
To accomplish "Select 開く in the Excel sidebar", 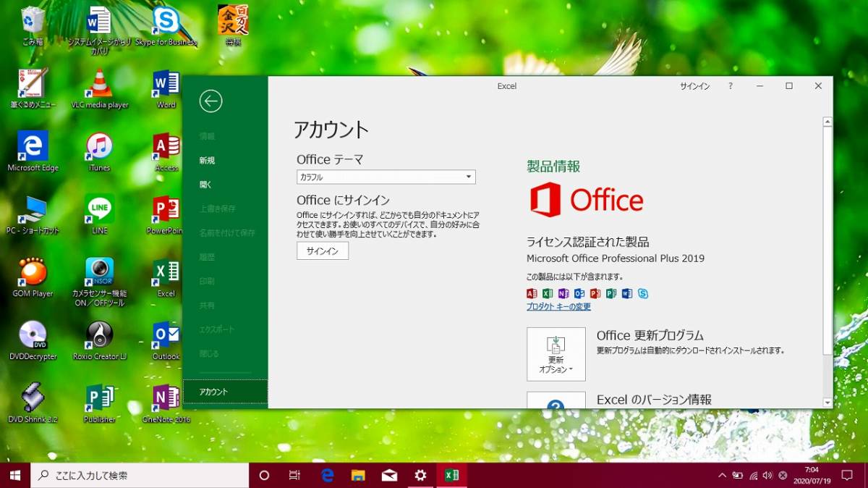I will tap(206, 185).
